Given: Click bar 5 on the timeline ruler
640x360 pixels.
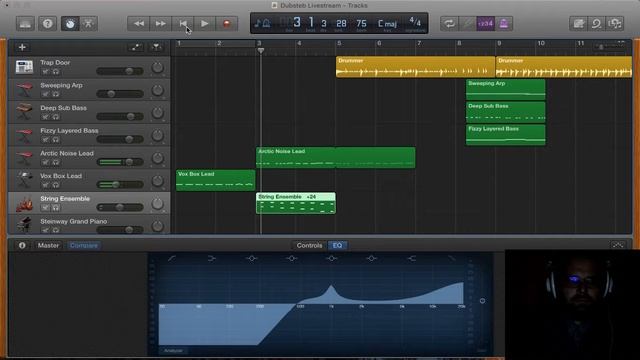Looking at the screenshot, I should click(339, 44).
